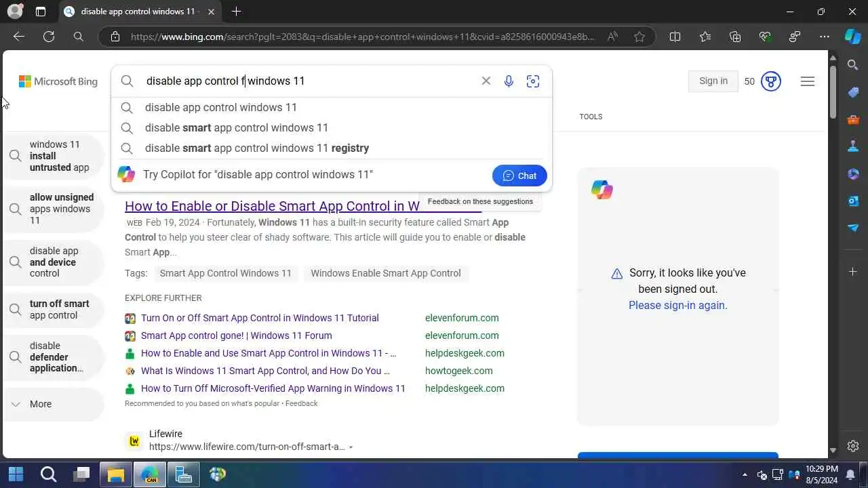Search related 'turn off smart app control'

54,309
